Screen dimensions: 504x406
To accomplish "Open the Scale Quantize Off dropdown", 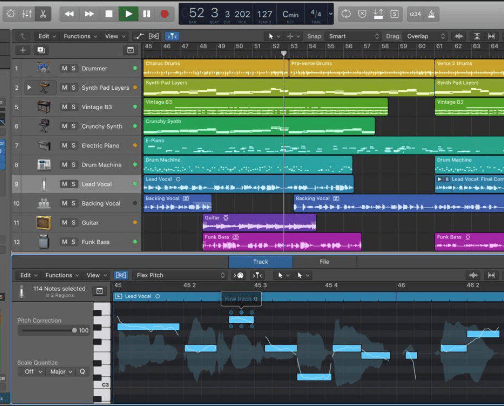I will pyautogui.click(x=33, y=371).
